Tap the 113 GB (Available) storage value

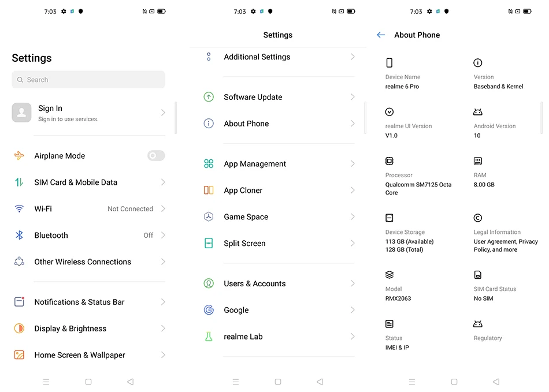(x=409, y=241)
